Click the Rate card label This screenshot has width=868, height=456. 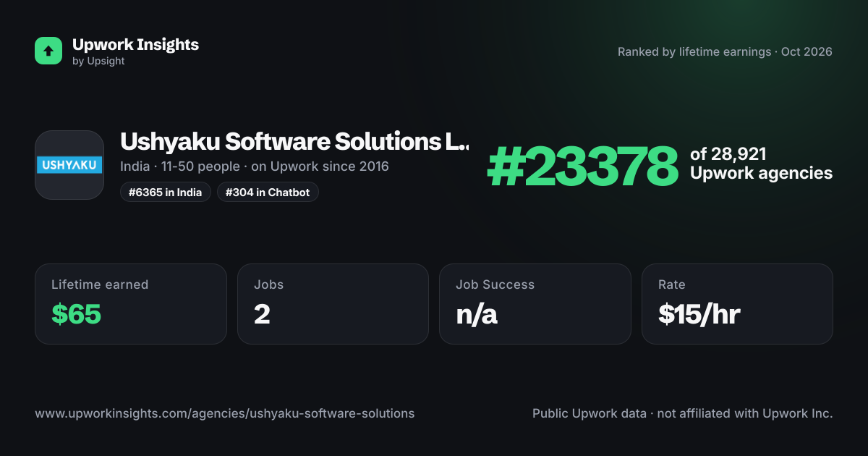pyautogui.click(x=672, y=284)
